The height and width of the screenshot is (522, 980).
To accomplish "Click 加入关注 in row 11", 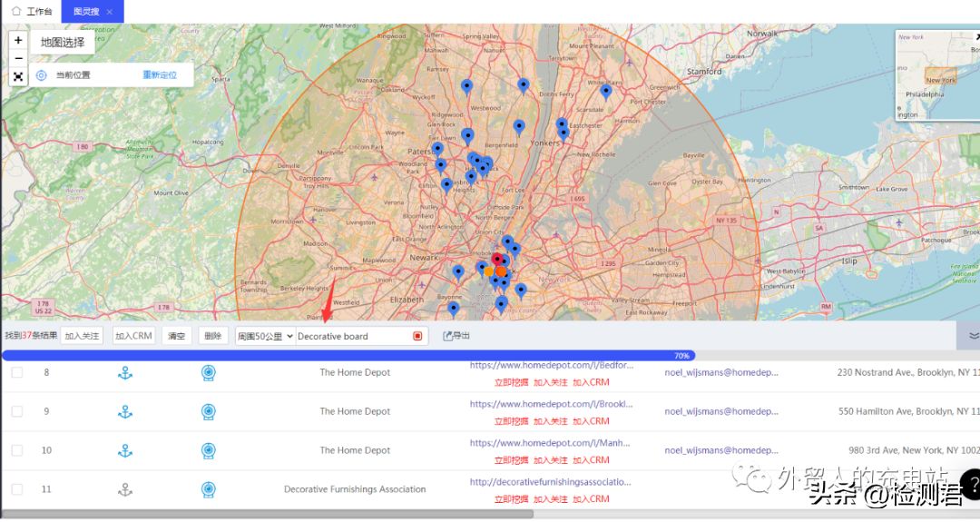I will [551, 499].
